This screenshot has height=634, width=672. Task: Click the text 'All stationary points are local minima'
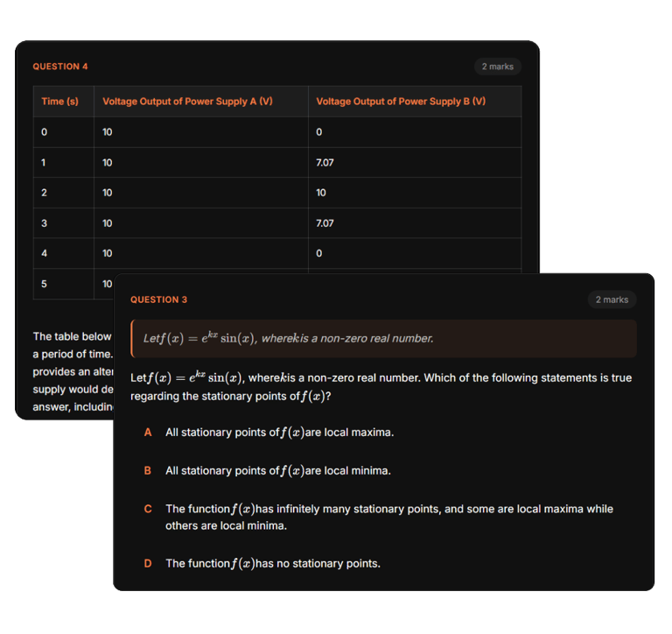[277, 471]
